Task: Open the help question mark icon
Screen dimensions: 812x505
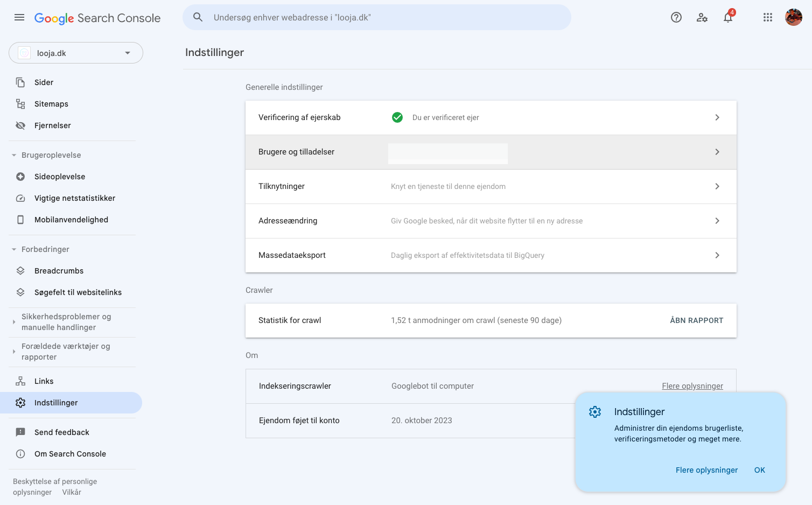Action: pyautogui.click(x=676, y=17)
